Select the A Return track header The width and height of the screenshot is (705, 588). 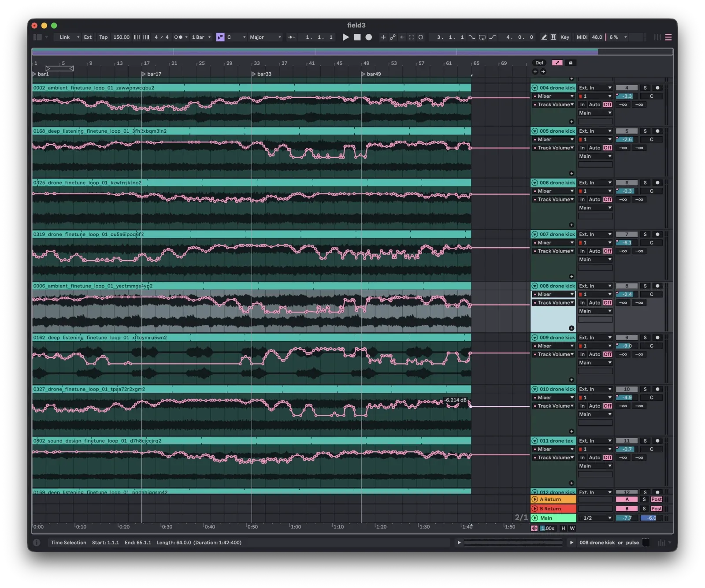pos(553,499)
